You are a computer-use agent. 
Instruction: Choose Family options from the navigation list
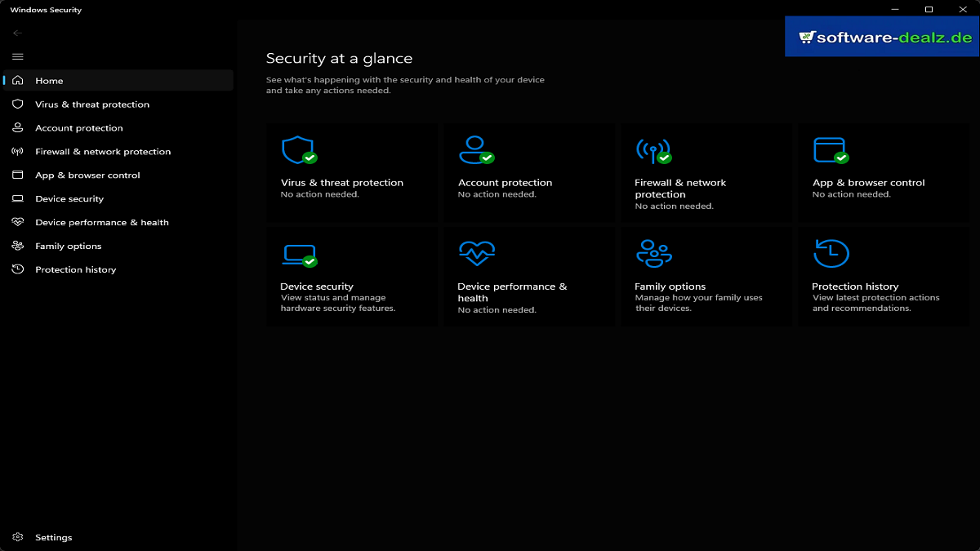[67, 246]
